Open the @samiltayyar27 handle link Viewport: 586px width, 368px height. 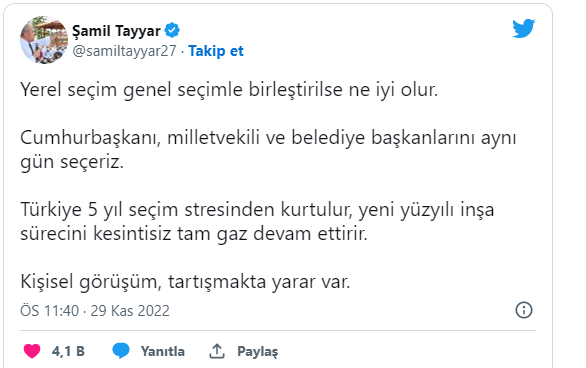[x=124, y=51]
